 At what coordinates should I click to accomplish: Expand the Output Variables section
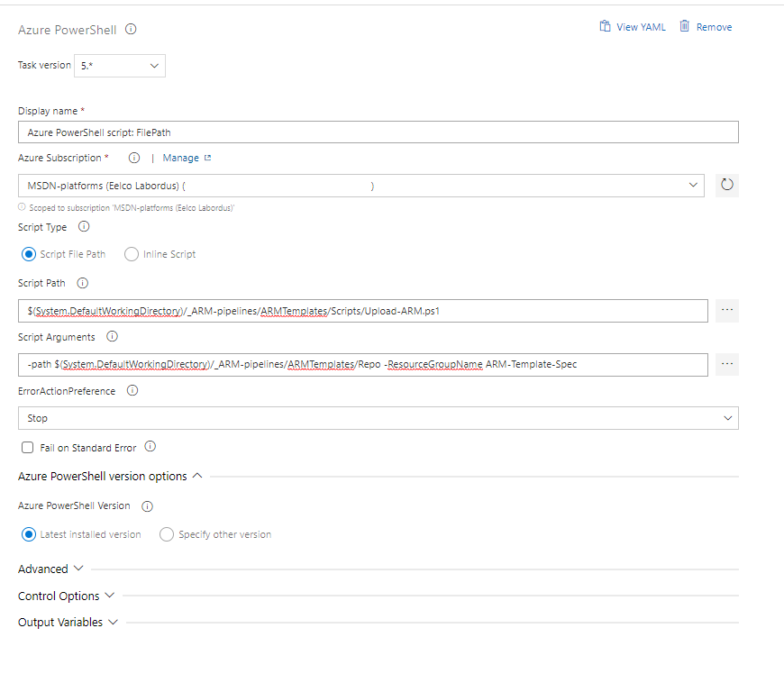coord(68,622)
